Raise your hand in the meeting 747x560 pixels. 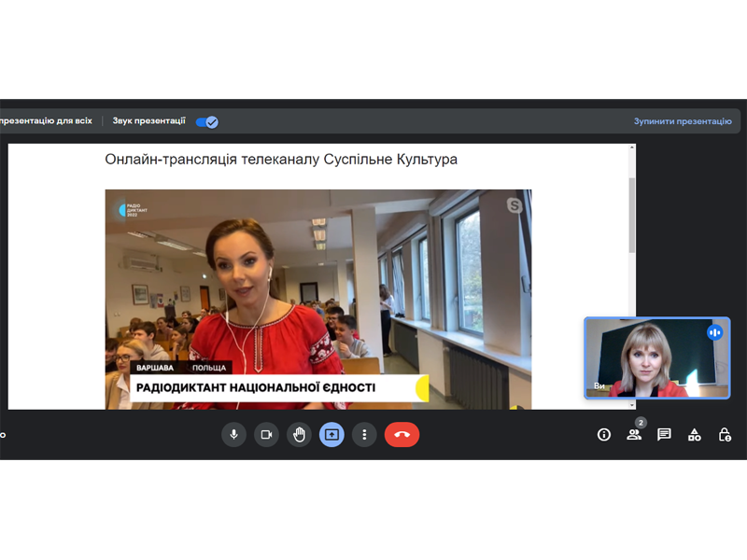[299, 434]
